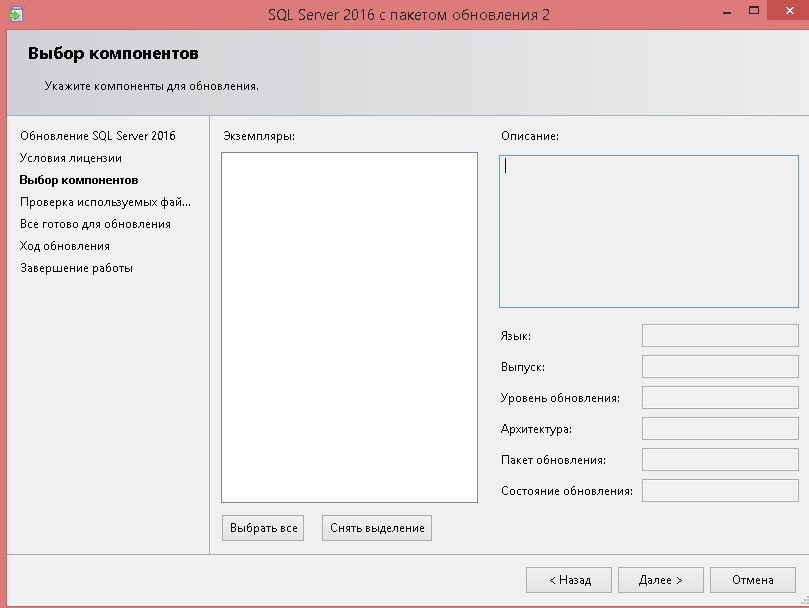This screenshot has width=809, height=608.
Task: Click the 'Снять выделение' button
Action: click(x=377, y=528)
